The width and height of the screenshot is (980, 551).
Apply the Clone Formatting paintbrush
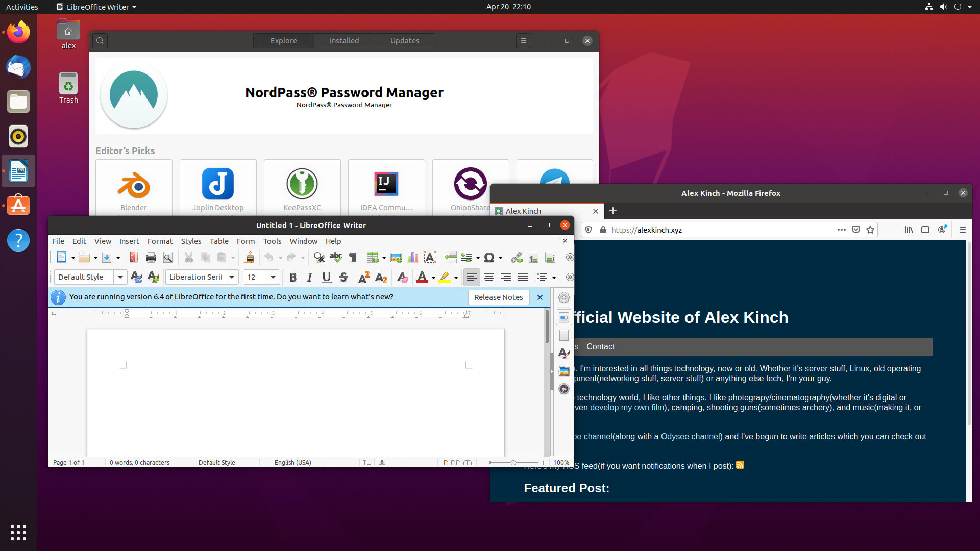250,258
